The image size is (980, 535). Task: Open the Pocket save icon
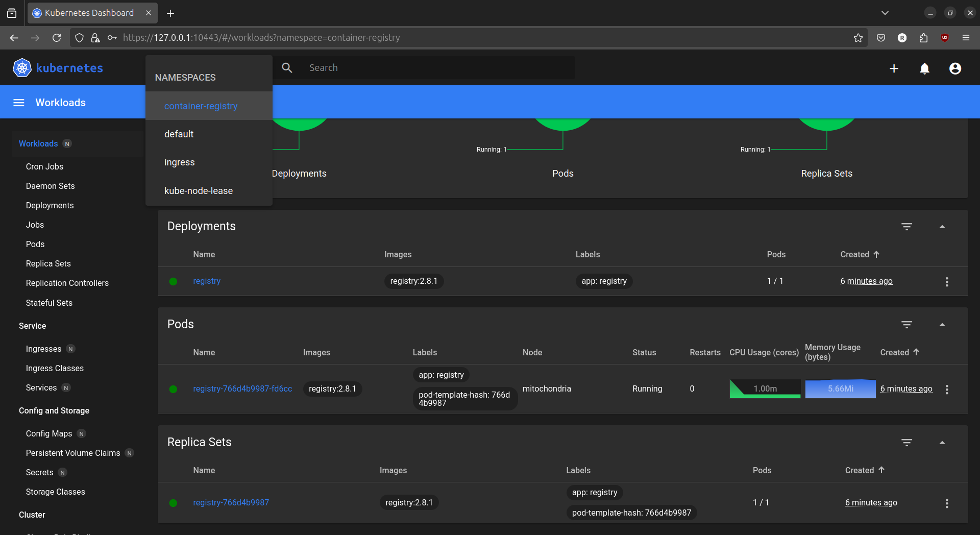[881, 38]
